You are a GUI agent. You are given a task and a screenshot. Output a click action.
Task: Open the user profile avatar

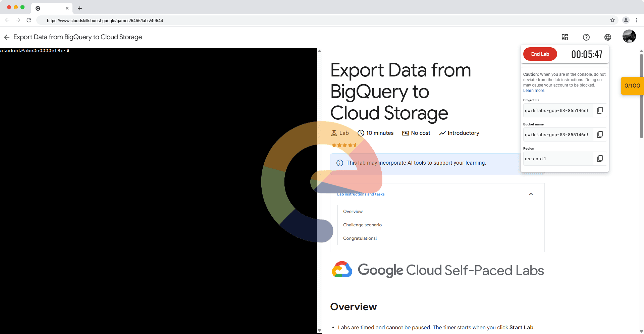pos(629,37)
